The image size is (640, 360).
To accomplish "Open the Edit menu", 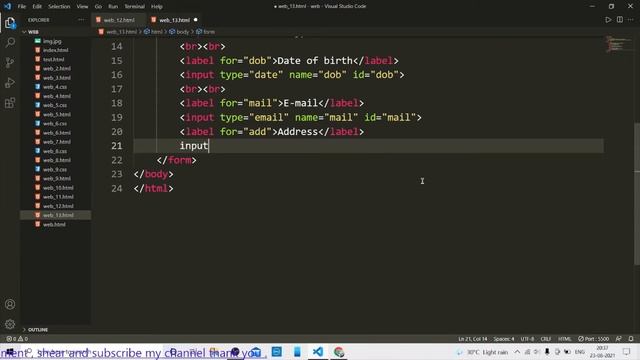I will click(x=37, y=6).
